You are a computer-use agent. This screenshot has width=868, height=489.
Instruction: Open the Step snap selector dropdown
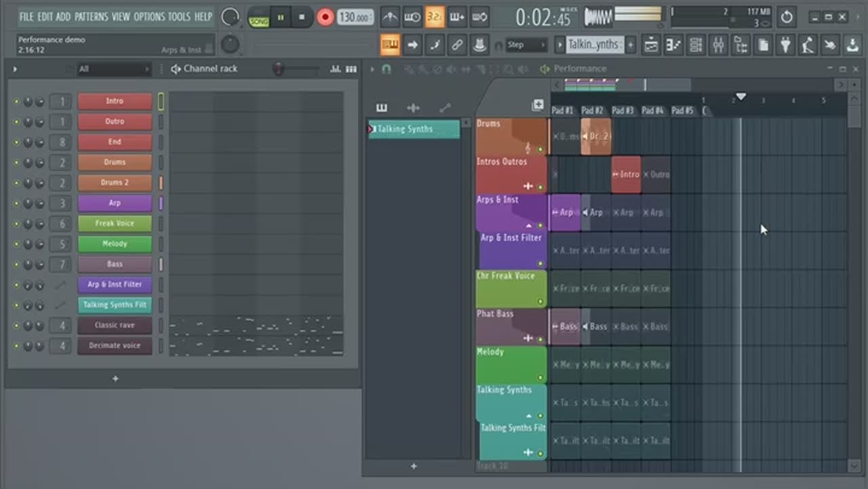click(x=527, y=45)
